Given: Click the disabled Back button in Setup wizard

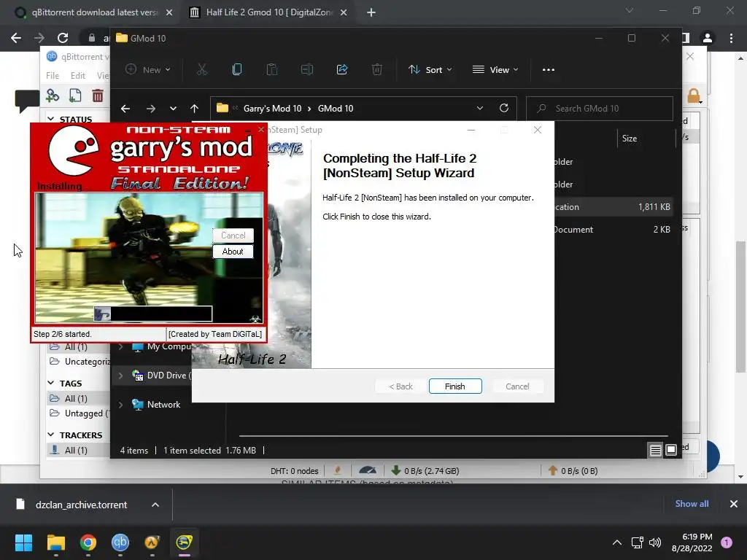Looking at the screenshot, I should point(400,386).
